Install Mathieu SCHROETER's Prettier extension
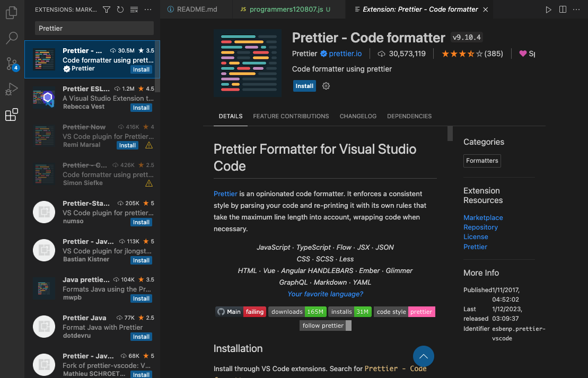The width and height of the screenshot is (588, 378). (x=141, y=375)
